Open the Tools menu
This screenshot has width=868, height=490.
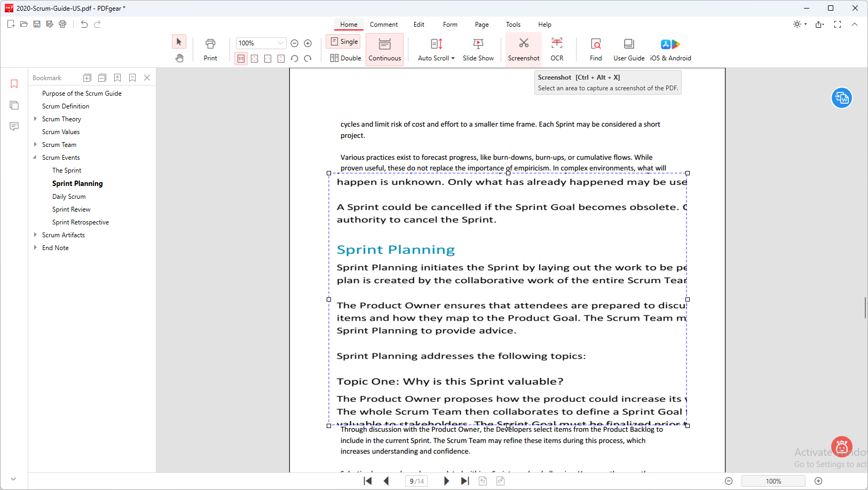pyautogui.click(x=512, y=25)
